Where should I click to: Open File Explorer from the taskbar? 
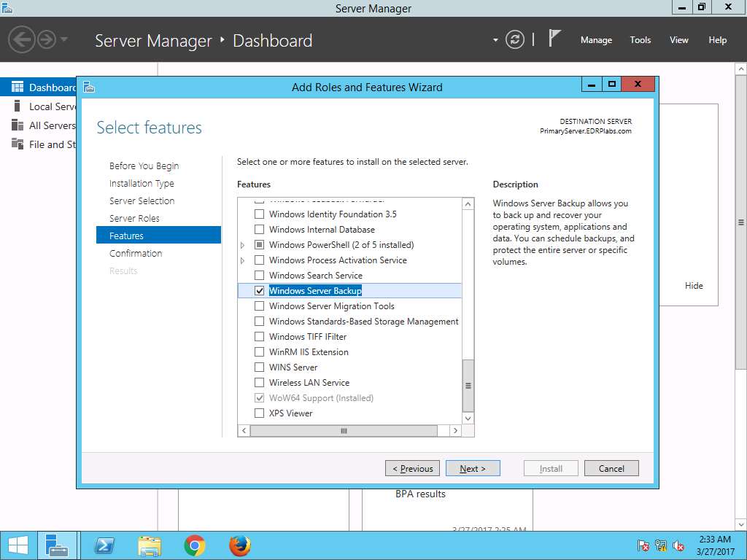(150, 545)
